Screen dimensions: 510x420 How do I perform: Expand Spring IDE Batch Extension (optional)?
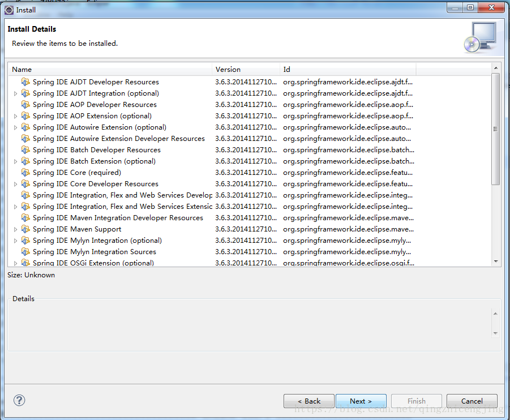pos(15,161)
